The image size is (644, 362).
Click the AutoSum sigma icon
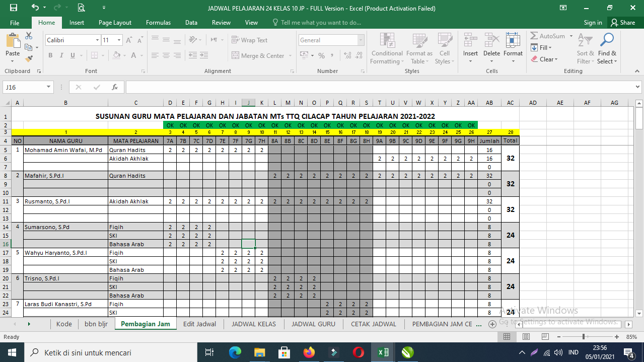[x=534, y=36]
